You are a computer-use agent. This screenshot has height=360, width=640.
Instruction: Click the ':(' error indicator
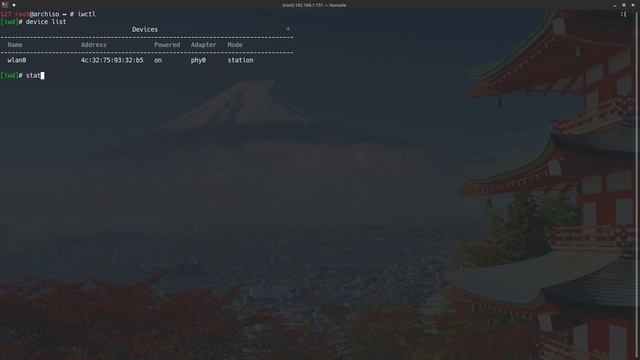pos(623,14)
